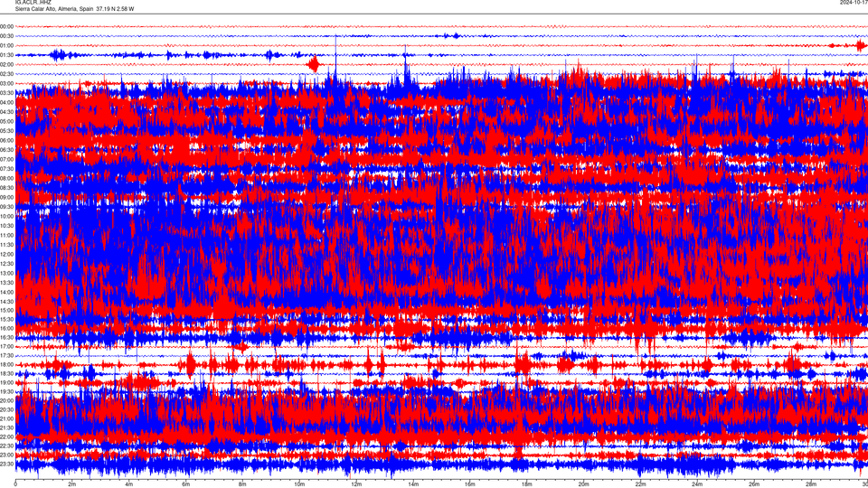Click the '03:00' time label
This screenshot has height=488, width=868.
click(x=7, y=83)
